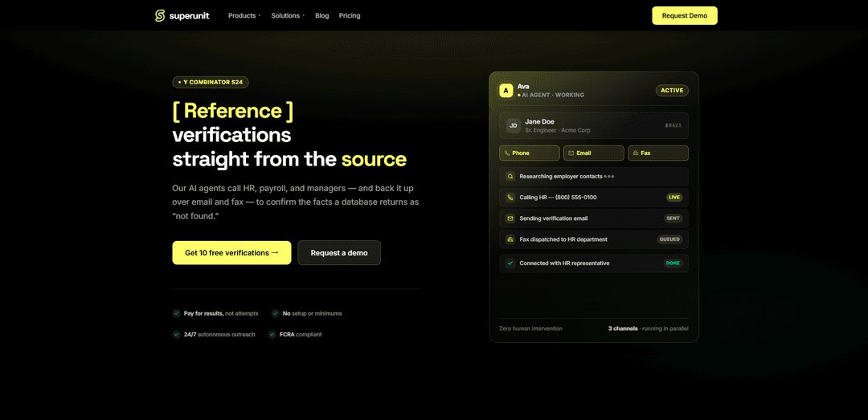Screen dimensions: 868x420
Task: Click the Request a demo button
Action: pos(339,252)
